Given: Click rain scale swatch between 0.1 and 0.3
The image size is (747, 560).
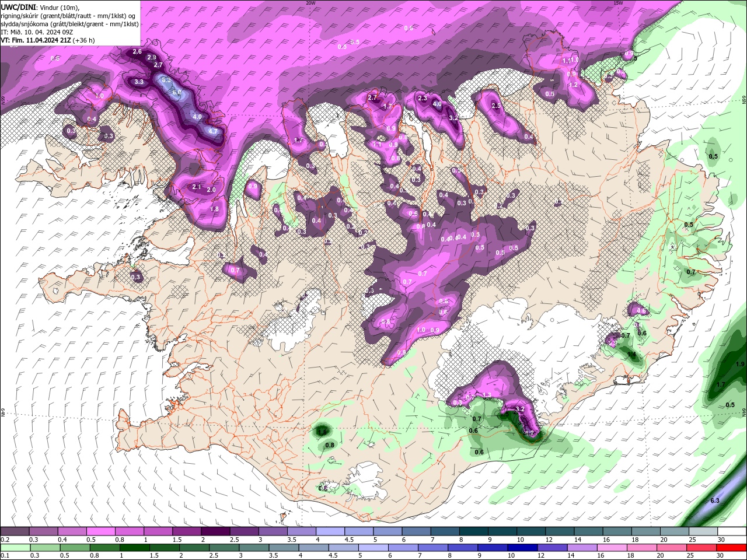Looking at the screenshot, I should click(x=15, y=548).
